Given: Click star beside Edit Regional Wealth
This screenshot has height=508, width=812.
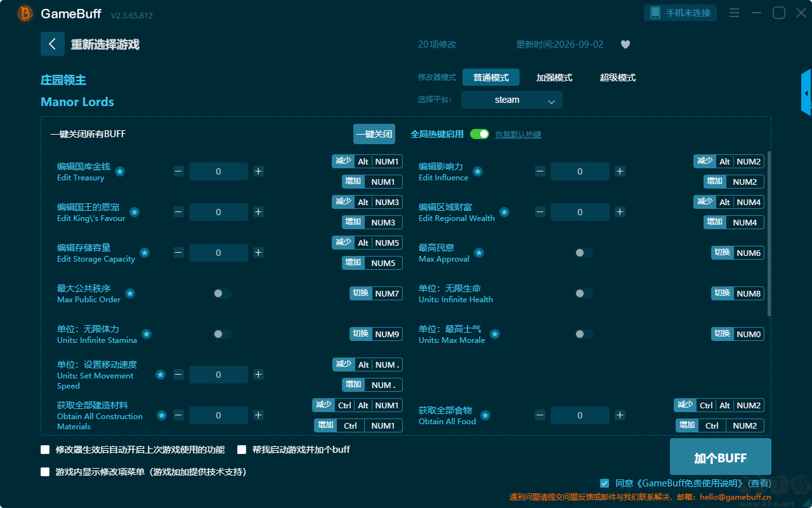Looking at the screenshot, I should coord(504,212).
